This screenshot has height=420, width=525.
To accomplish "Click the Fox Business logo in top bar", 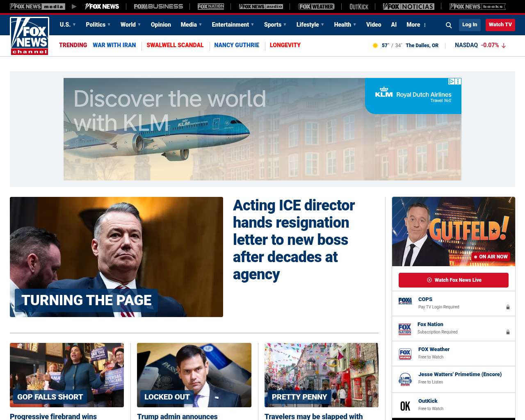I will (x=158, y=7).
